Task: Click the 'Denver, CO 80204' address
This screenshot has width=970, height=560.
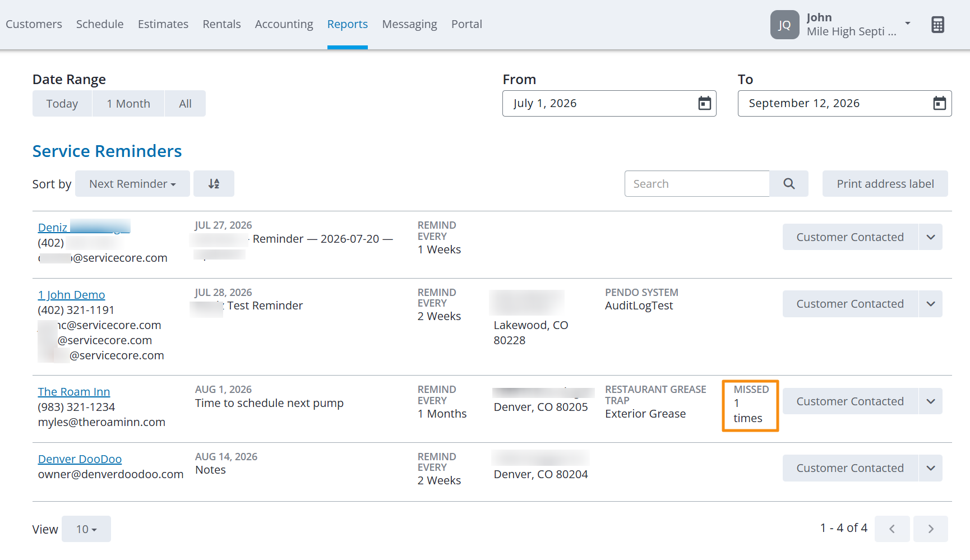Action: [x=541, y=474]
